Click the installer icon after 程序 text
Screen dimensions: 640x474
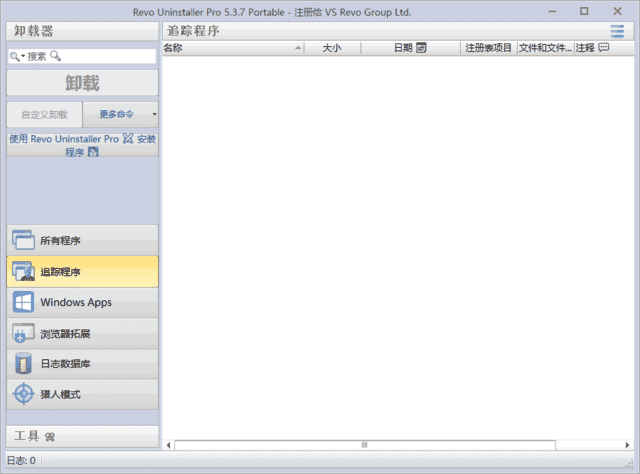click(x=93, y=152)
